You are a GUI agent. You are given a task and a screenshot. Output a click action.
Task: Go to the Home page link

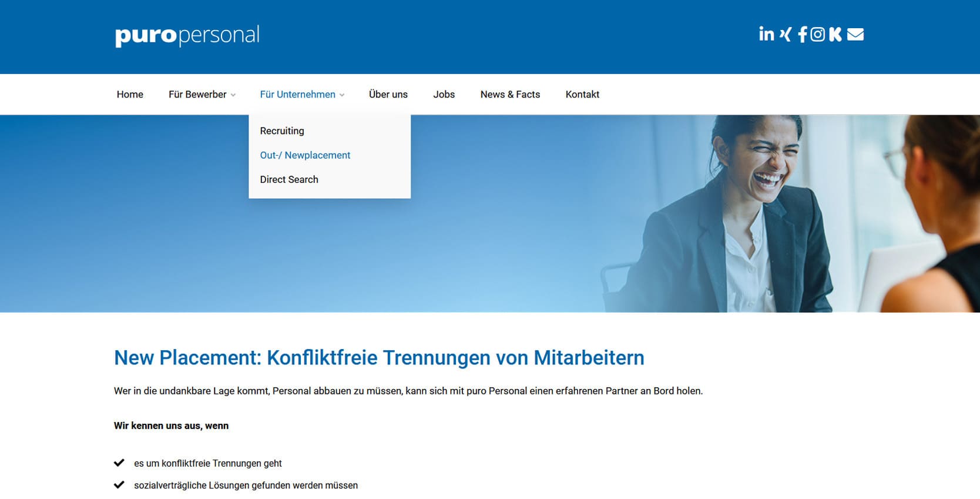(x=130, y=94)
